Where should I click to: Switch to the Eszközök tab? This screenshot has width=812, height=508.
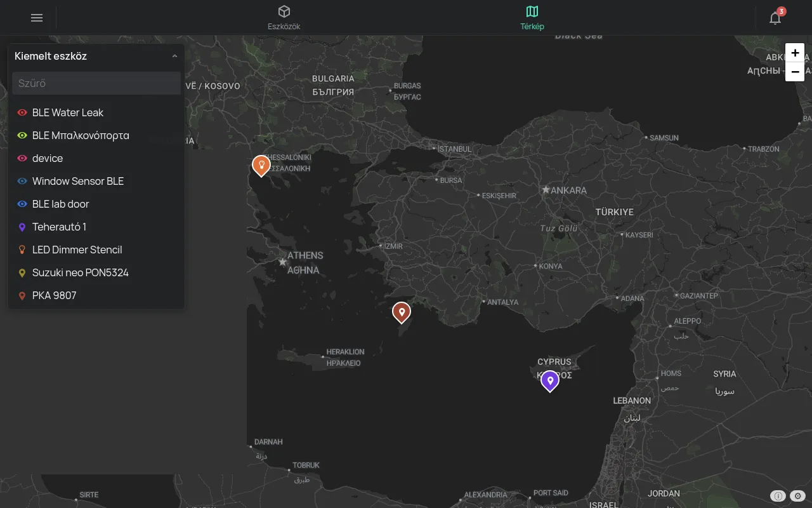284,18
